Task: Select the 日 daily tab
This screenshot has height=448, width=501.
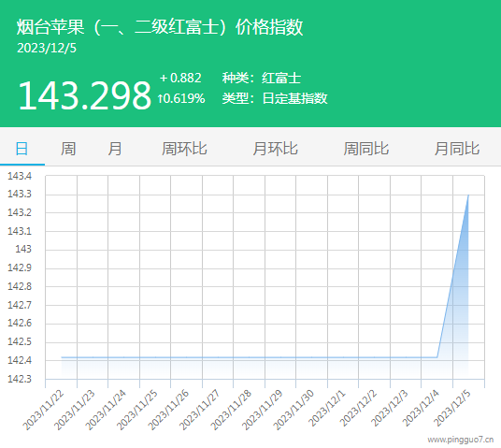Action: [22, 149]
